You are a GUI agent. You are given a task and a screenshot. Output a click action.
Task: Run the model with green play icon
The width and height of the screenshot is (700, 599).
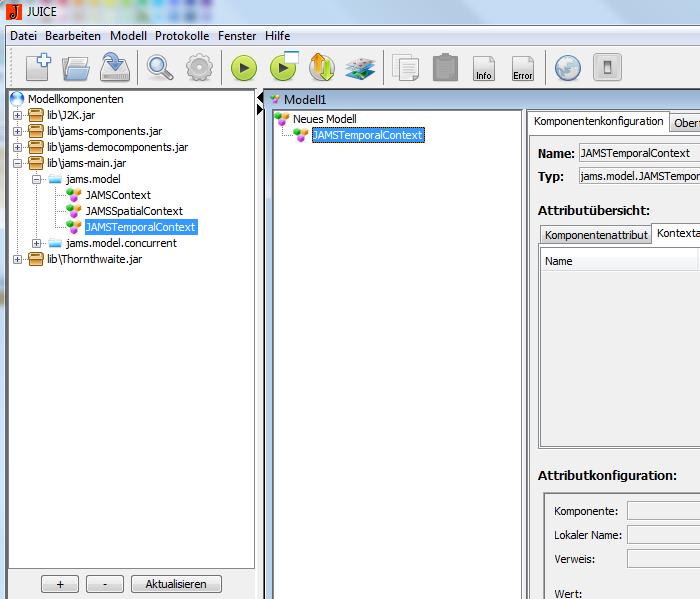pyautogui.click(x=244, y=68)
